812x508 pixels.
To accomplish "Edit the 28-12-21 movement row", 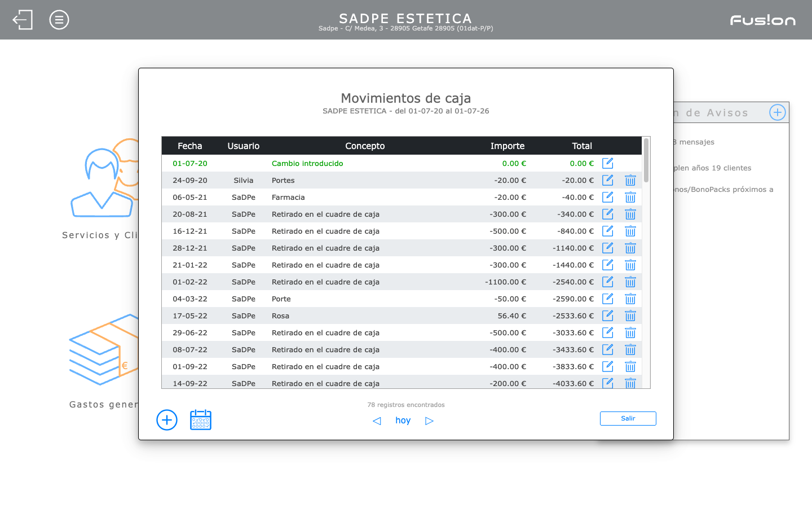I will click(x=607, y=248).
